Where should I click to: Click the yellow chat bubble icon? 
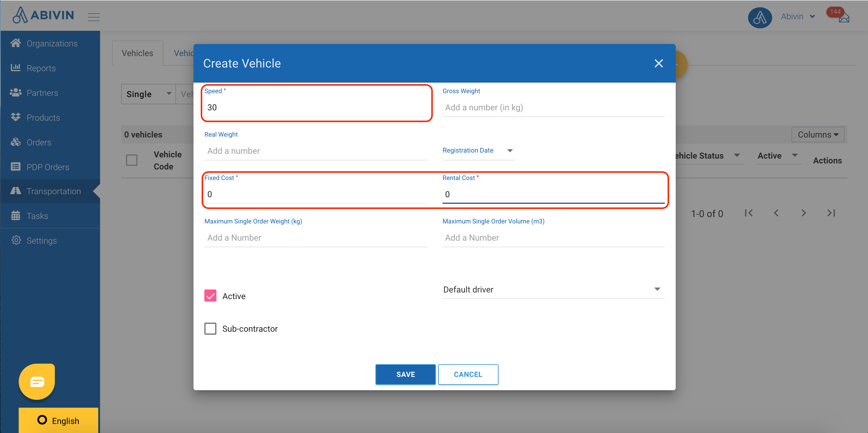37,381
